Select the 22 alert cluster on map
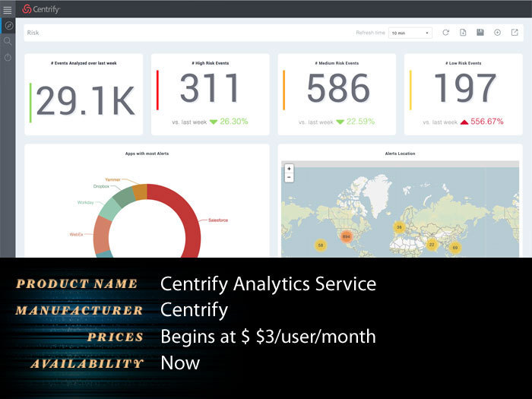This screenshot has height=399, width=532. [x=432, y=244]
